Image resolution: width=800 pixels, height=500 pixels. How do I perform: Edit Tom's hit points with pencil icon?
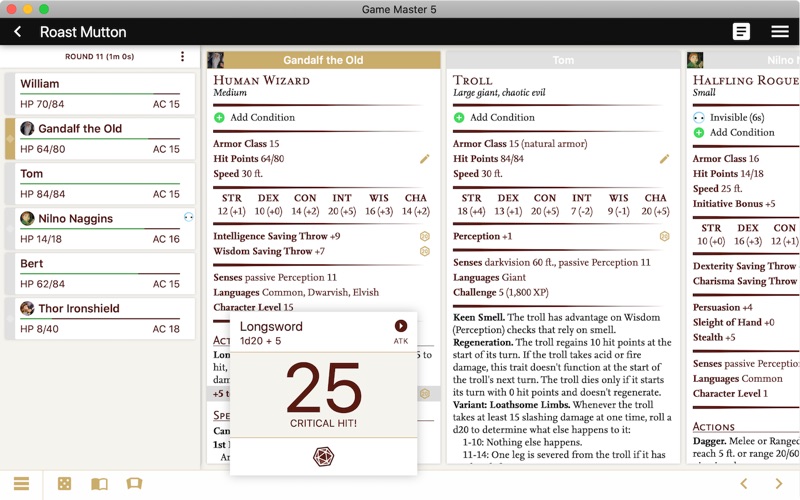coord(664,159)
